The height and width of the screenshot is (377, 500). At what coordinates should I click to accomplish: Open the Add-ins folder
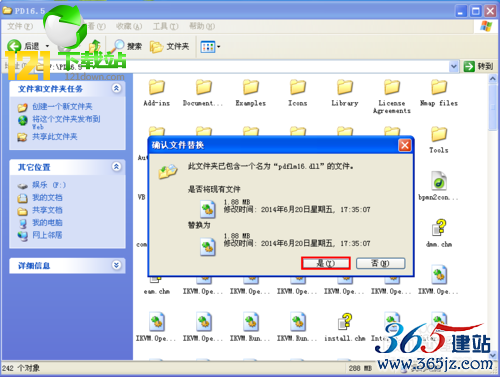click(x=157, y=93)
